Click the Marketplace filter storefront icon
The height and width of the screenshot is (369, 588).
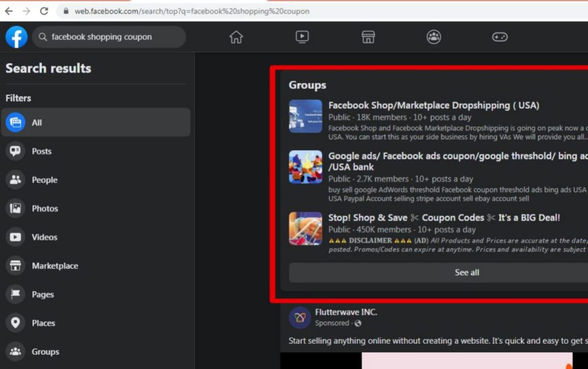(x=15, y=266)
